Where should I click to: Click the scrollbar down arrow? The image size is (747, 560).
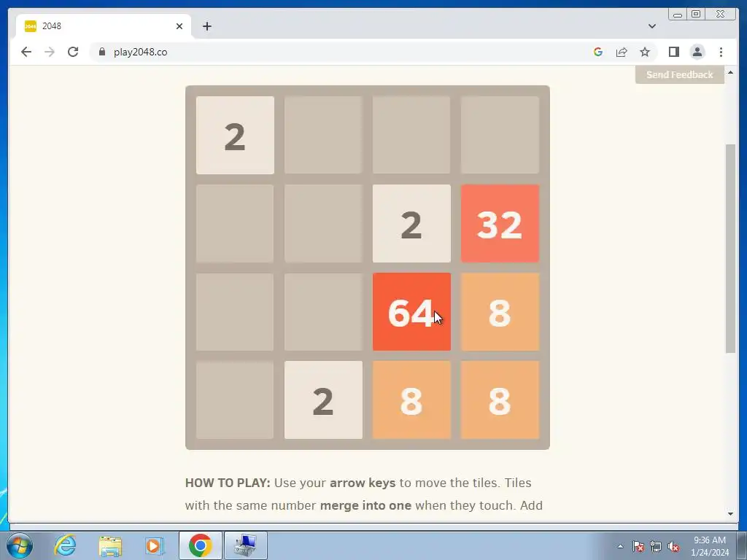click(730, 514)
